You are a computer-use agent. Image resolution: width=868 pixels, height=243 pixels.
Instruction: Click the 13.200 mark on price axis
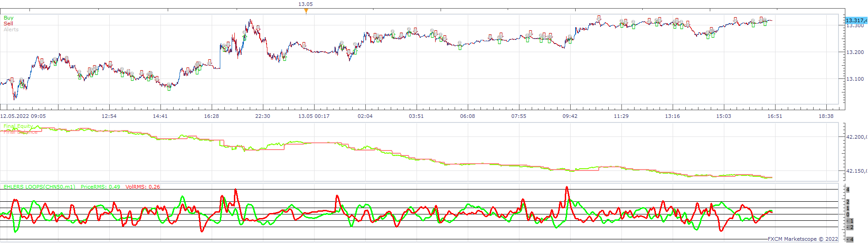point(855,52)
